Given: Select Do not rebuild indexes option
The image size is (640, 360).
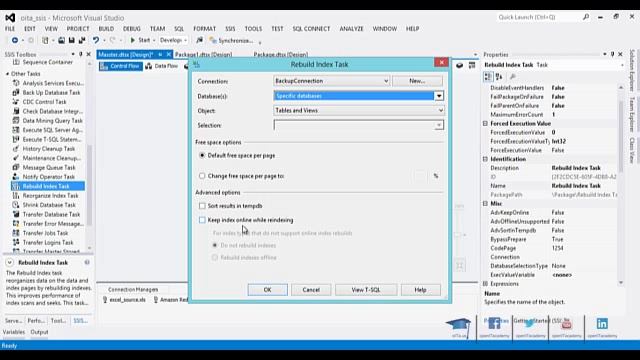Looking at the screenshot, I should [215, 245].
